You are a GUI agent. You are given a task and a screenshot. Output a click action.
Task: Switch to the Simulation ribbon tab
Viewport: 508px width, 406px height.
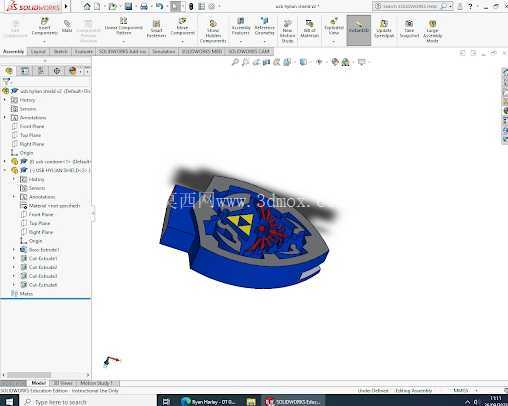click(x=164, y=52)
